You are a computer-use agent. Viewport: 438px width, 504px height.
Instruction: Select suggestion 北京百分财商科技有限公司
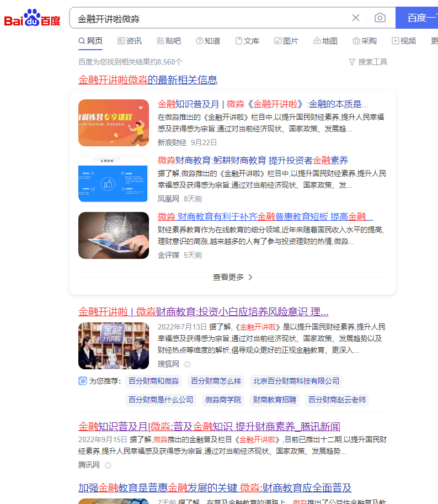(x=296, y=381)
